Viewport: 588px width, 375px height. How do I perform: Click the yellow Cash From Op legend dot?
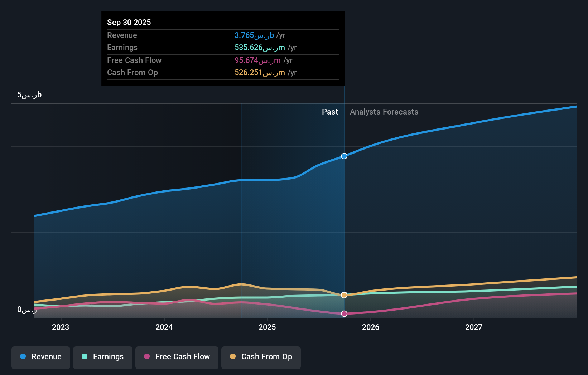coord(232,357)
